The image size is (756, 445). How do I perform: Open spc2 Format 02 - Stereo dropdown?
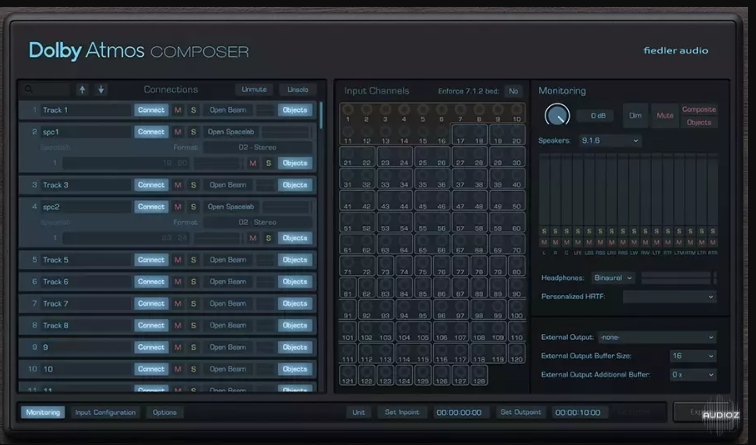tap(258, 222)
